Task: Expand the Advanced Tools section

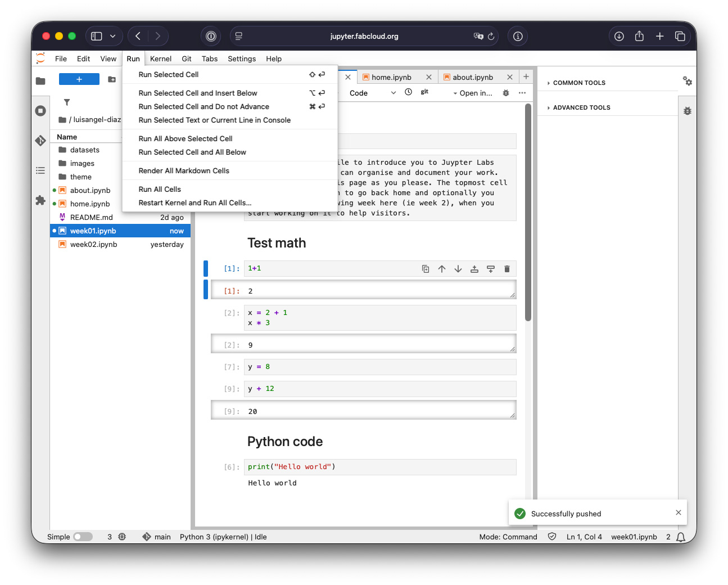Action: (581, 107)
